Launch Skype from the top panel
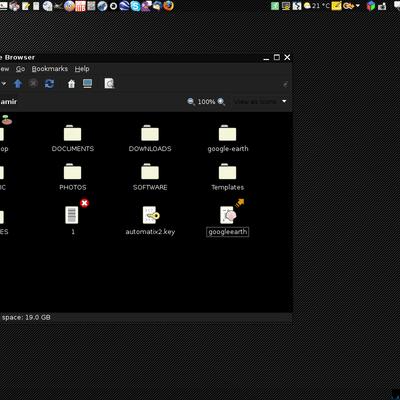The image size is (400, 400). click(x=135, y=6)
